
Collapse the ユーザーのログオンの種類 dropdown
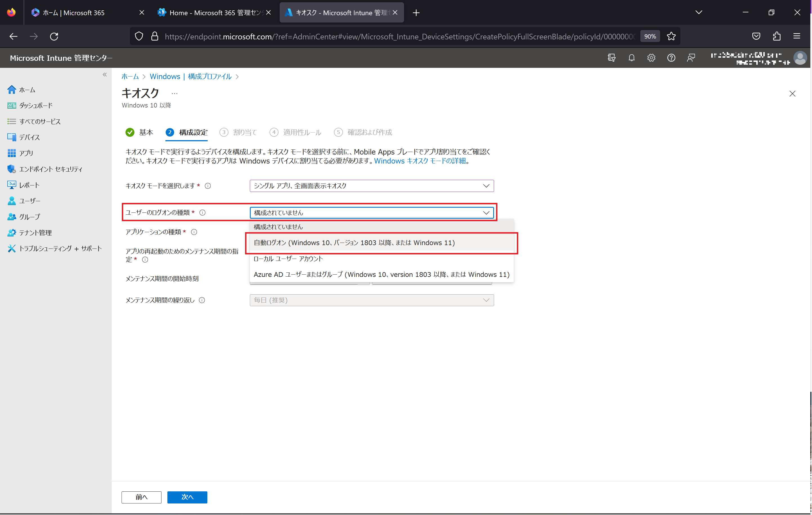click(x=372, y=213)
